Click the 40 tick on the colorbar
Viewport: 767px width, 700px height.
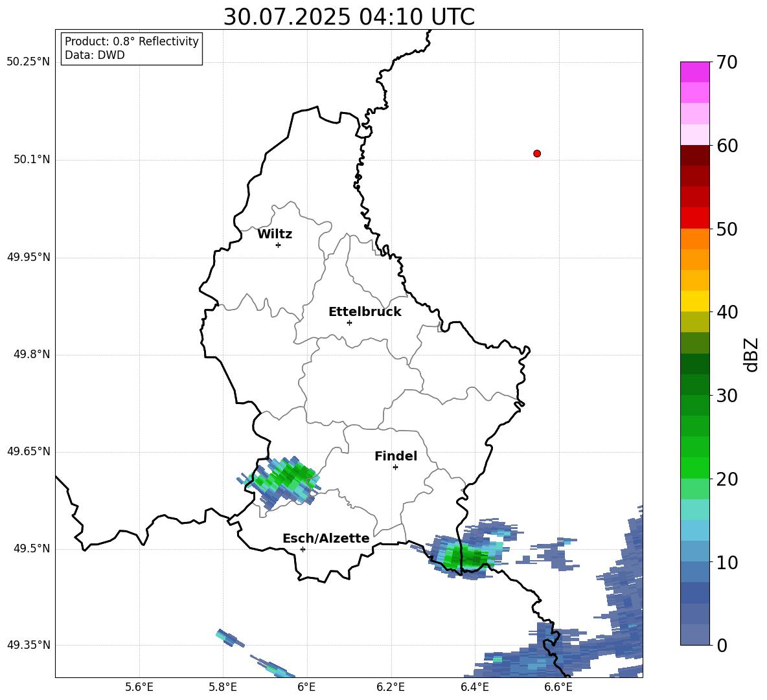pyautogui.click(x=727, y=312)
